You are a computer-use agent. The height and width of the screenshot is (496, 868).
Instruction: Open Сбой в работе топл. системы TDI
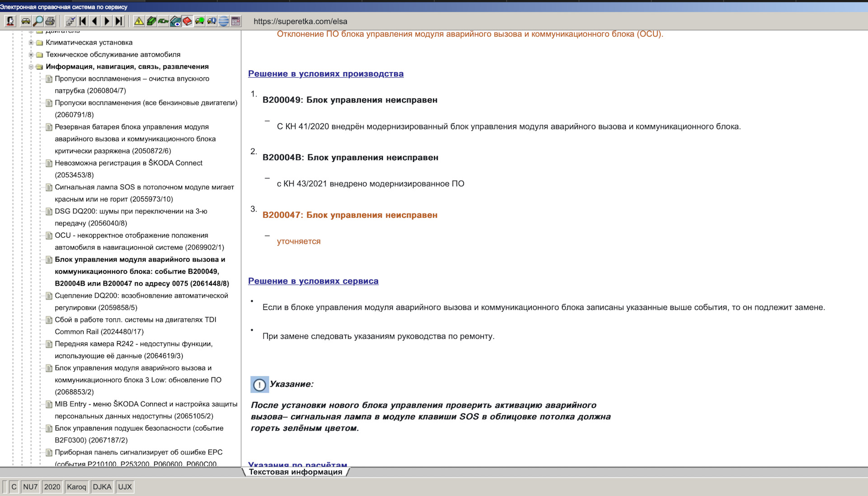click(x=136, y=326)
